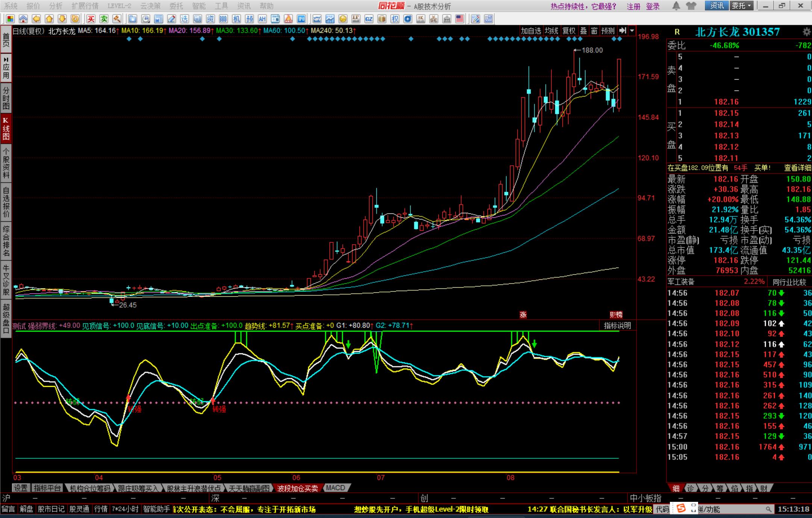The image size is (812, 518).
Task: Toggle the 叠 overlay chart button
Action: (x=583, y=31)
